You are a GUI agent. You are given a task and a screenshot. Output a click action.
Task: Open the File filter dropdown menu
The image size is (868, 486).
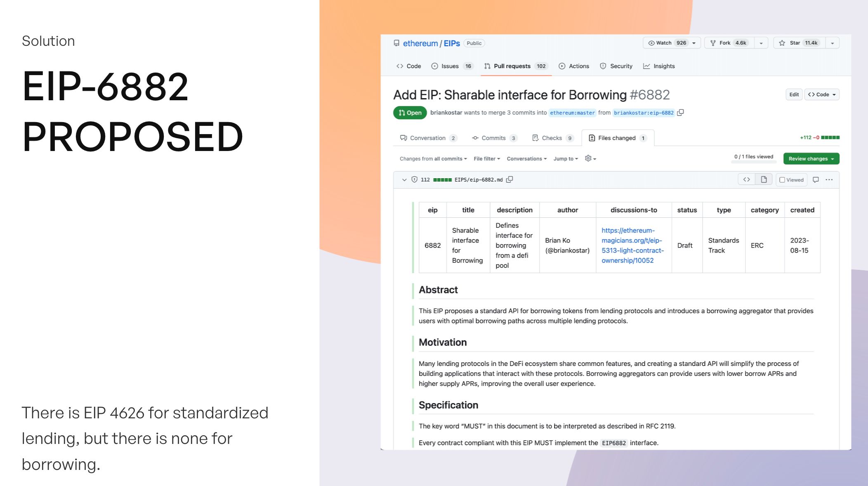coord(485,158)
